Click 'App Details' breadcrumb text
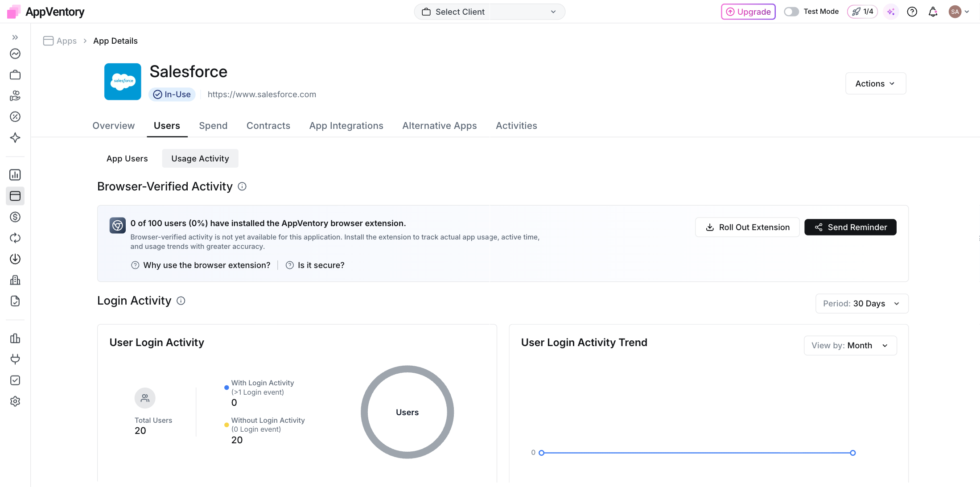Screen dimensions: 980x487 (x=115, y=41)
